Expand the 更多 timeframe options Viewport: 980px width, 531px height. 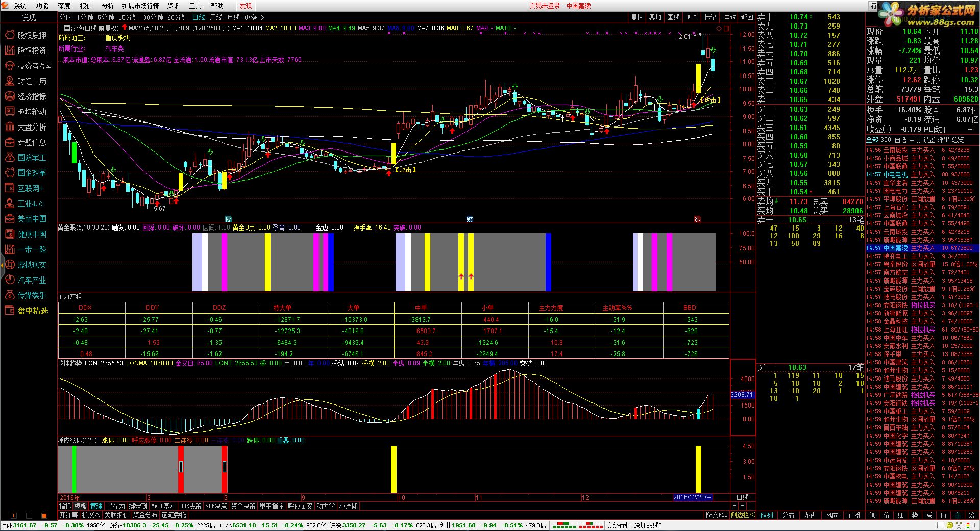click(x=254, y=17)
